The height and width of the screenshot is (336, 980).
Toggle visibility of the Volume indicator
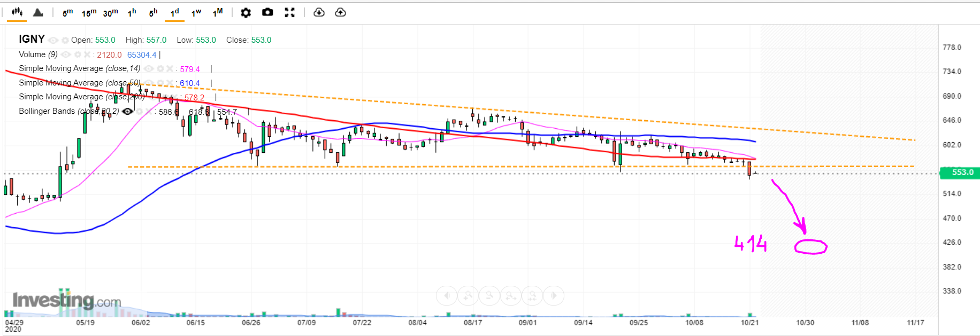(66, 54)
